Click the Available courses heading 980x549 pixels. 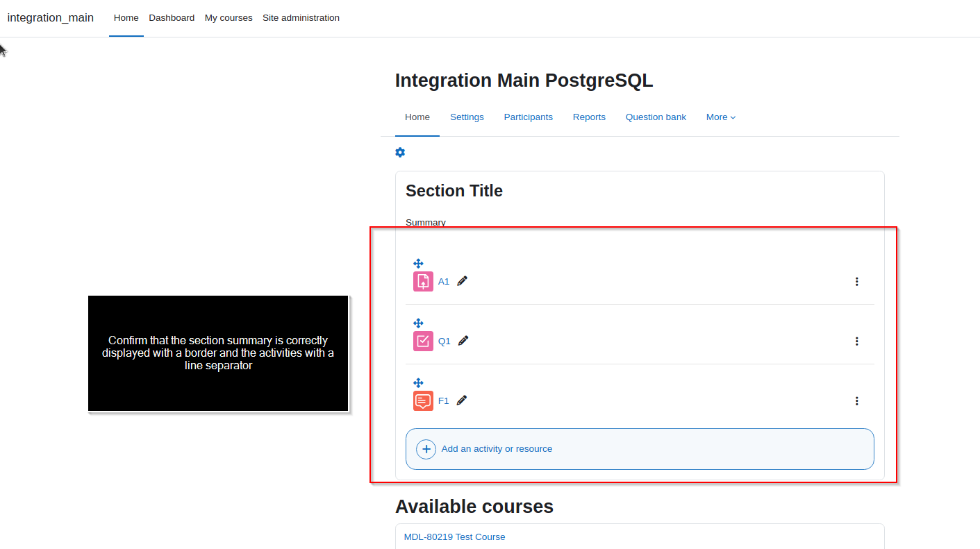coord(474,507)
